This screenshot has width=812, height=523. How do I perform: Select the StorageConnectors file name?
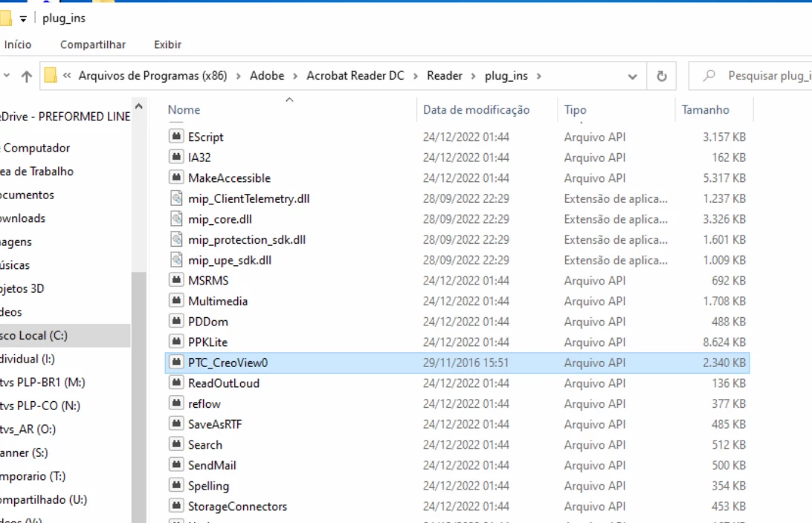point(237,507)
